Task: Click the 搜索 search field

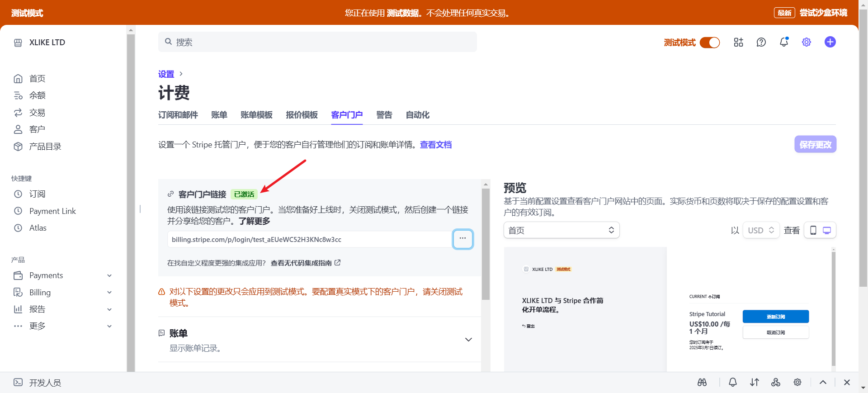Action: coord(317,42)
